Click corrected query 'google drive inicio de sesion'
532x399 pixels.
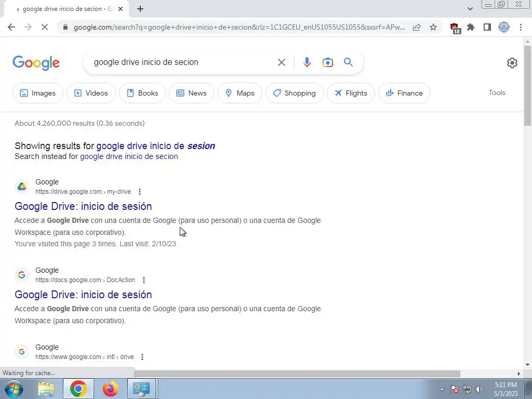pyautogui.click(x=155, y=146)
